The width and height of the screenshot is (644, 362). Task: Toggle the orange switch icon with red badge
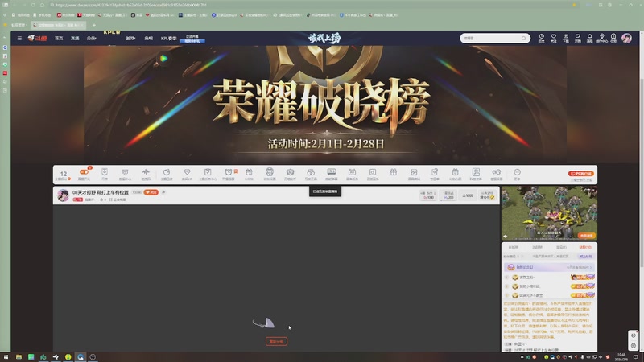(85, 174)
